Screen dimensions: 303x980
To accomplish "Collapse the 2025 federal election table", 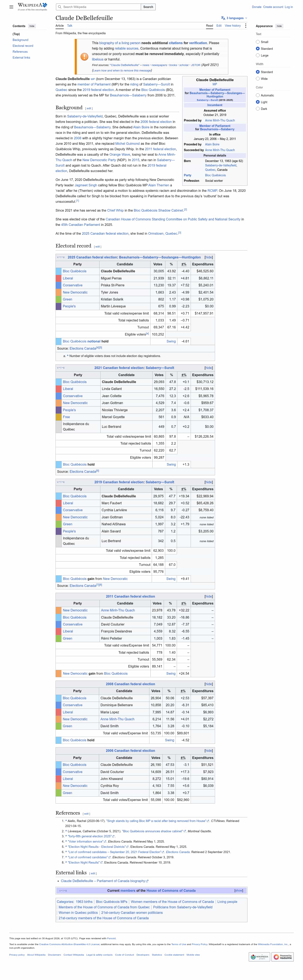I will pos(209,257).
